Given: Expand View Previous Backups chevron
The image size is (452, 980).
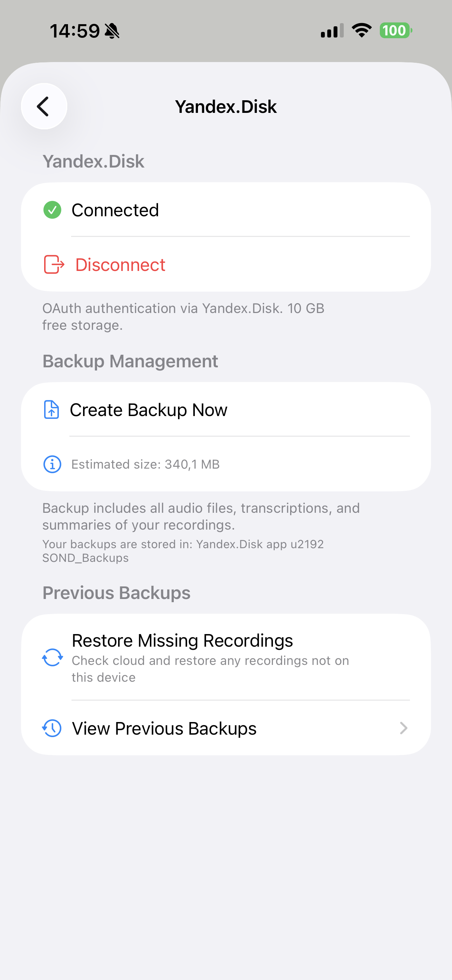Looking at the screenshot, I should point(403,728).
